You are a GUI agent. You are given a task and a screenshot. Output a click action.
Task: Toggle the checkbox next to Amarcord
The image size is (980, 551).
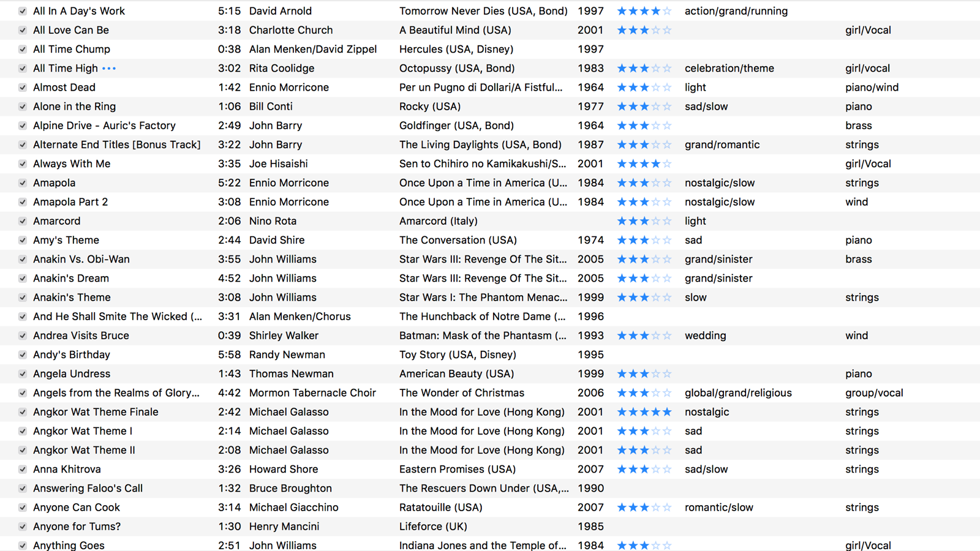point(23,221)
